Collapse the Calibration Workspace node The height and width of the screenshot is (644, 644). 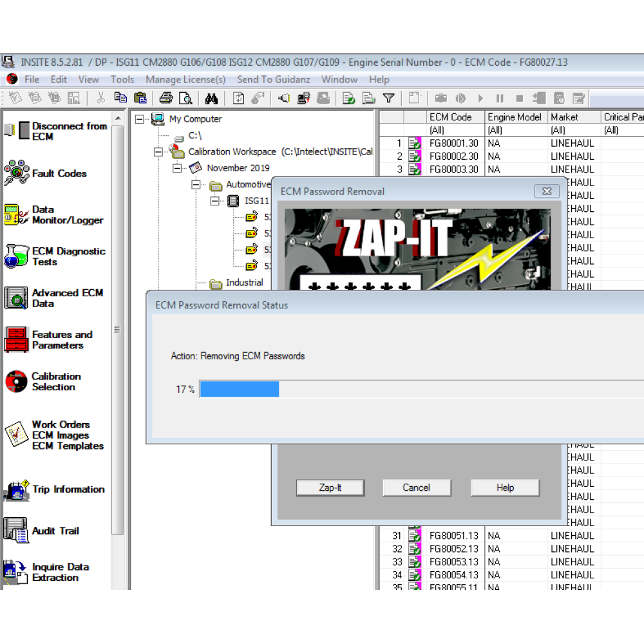pos(158,152)
